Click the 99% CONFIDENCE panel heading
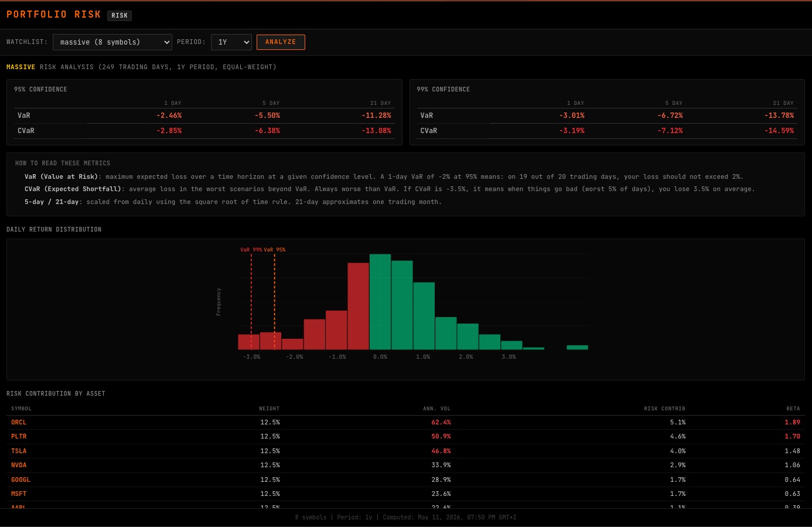 point(443,89)
